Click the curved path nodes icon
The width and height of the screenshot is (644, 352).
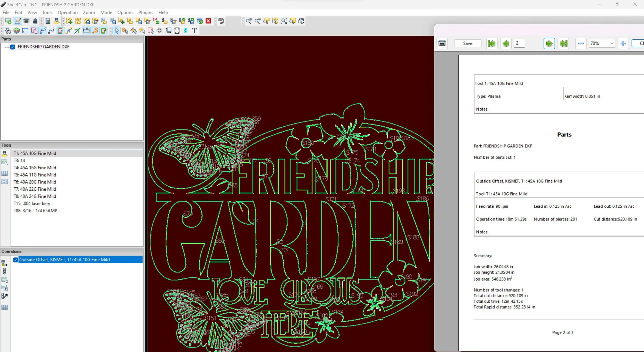click(x=52, y=31)
